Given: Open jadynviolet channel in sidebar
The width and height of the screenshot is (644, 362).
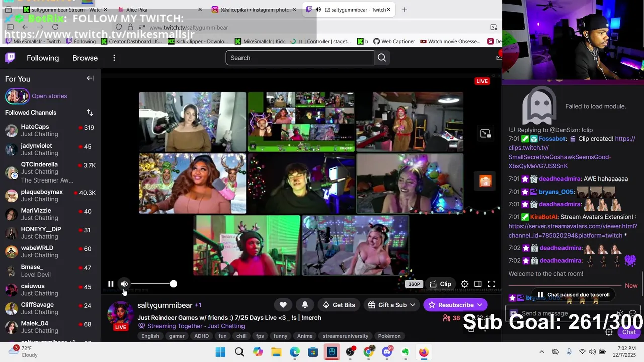Looking at the screenshot, I should pyautogui.click(x=50, y=149).
